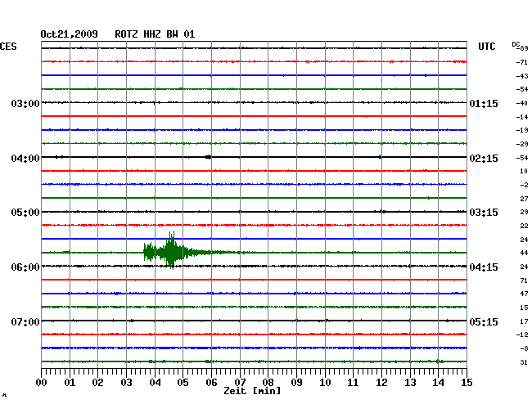
Task: Click the DC column header
Action: click(516, 44)
